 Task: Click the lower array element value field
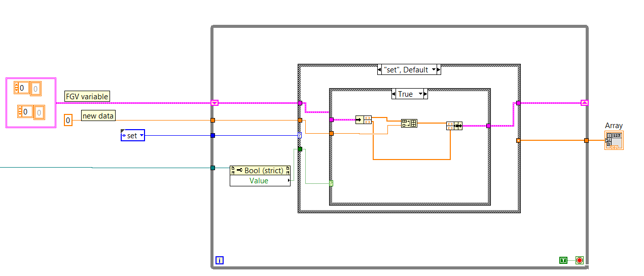coord(40,111)
